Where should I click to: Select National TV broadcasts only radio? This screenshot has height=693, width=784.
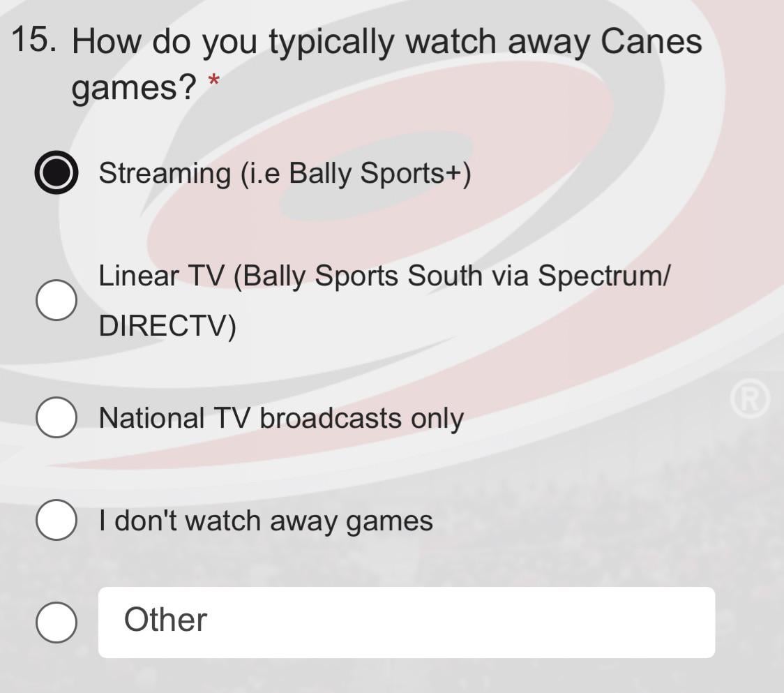tap(56, 418)
